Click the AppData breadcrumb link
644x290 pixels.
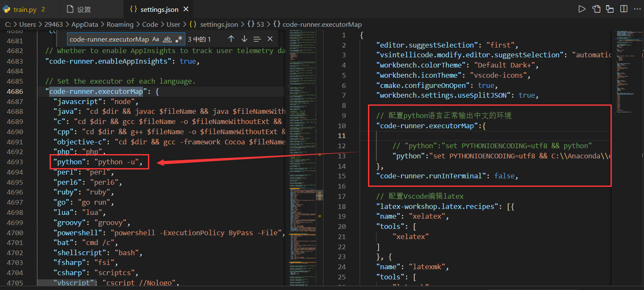(85, 24)
